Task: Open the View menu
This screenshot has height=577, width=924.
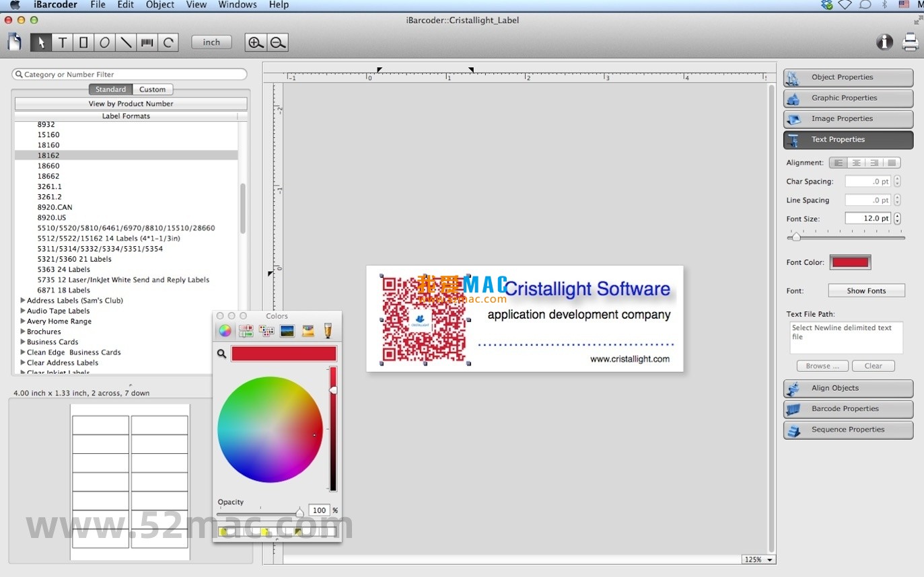Action: (x=197, y=5)
